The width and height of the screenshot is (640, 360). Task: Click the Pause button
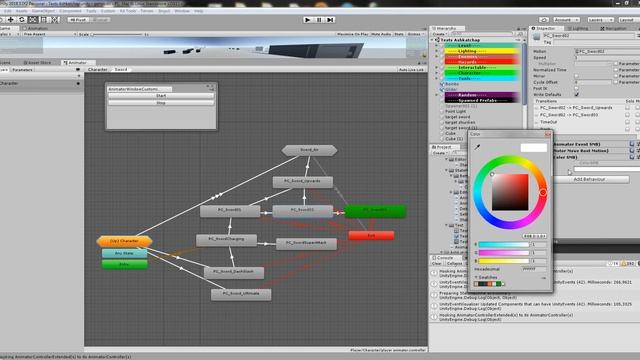tap(319, 20)
